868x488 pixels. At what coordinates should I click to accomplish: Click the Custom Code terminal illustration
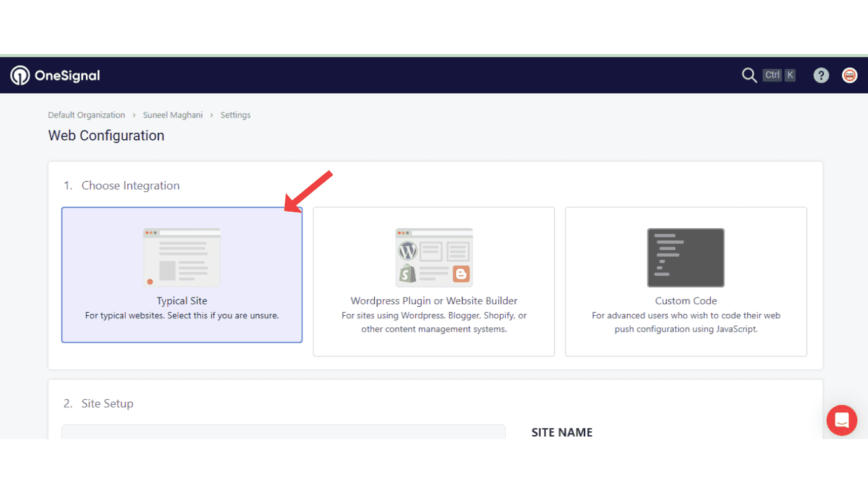pyautogui.click(x=686, y=257)
